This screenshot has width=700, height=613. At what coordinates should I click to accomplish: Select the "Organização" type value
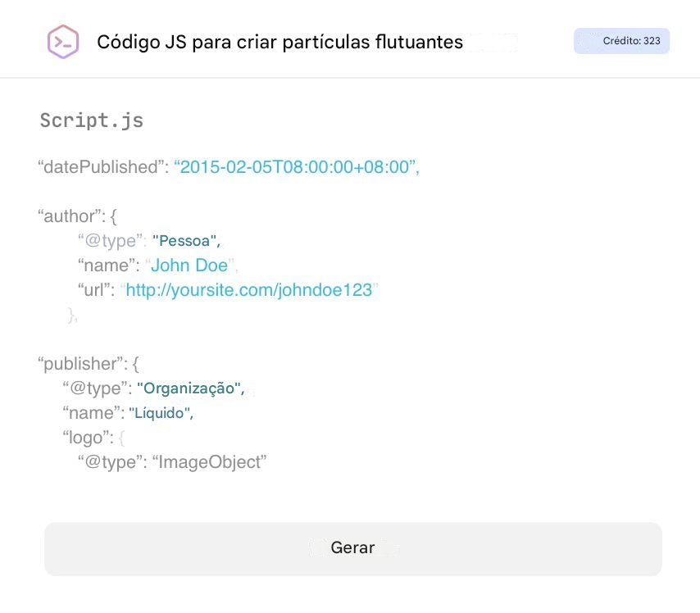(190, 388)
